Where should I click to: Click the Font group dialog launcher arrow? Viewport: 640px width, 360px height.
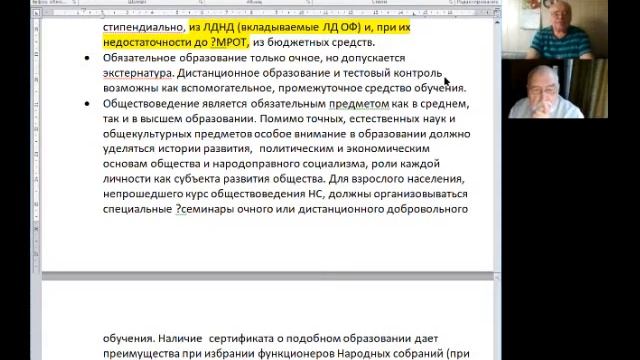coord(201,2)
